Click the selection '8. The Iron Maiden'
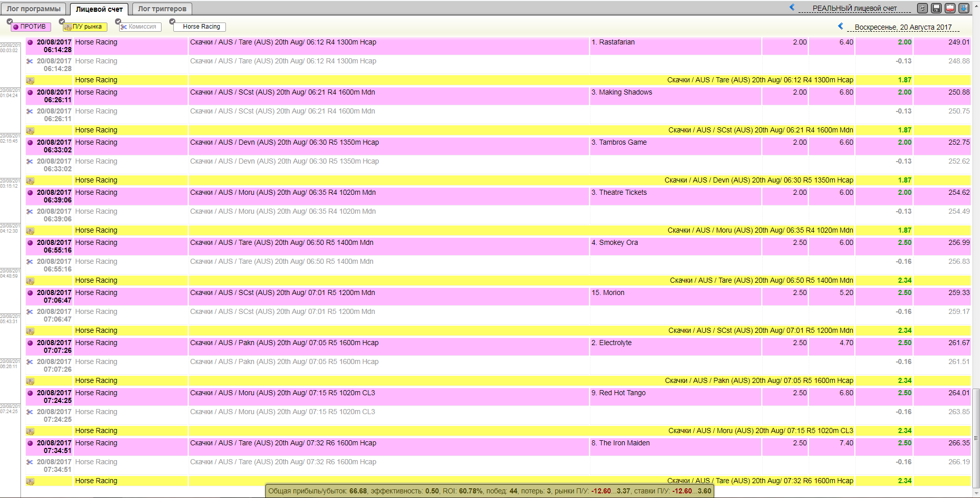Image resolution: width=980 pixels, height=498 pixels. [x=621, y=443]
